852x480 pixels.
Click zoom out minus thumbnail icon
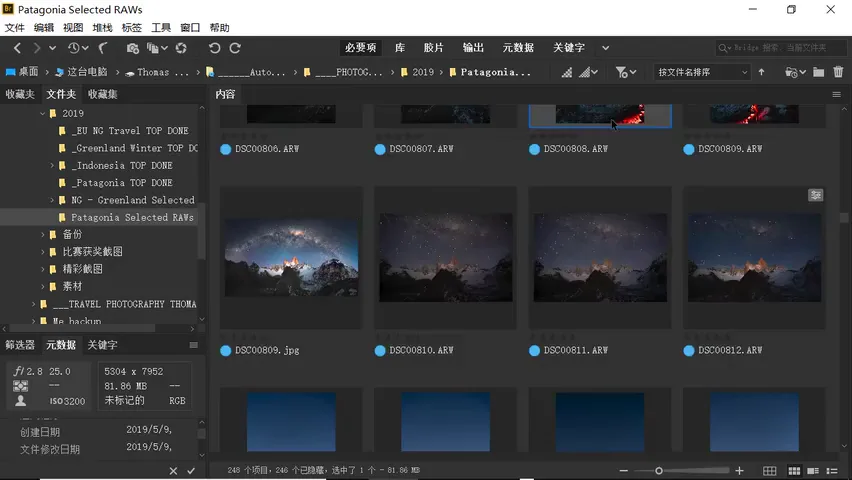pyautogui.click(x=624, y=471)
